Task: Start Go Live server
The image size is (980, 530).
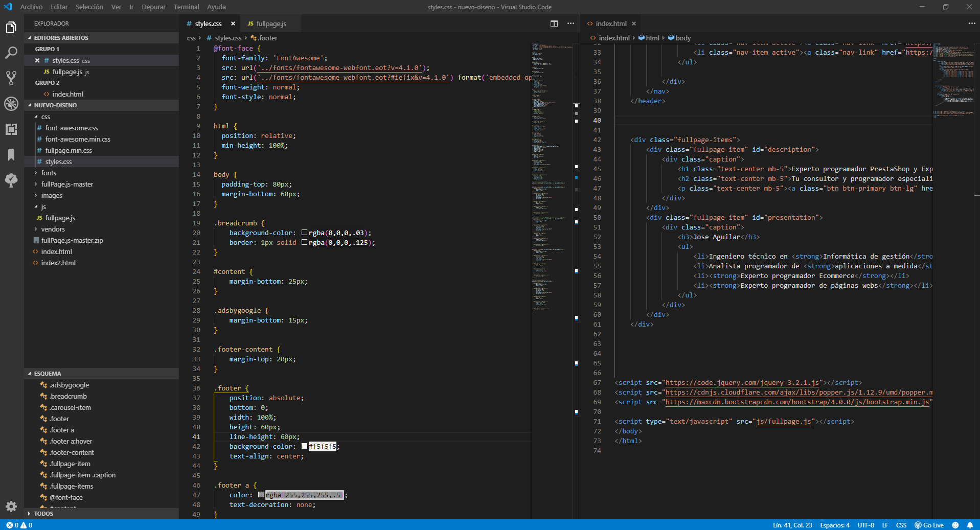Action: point(929,525)
